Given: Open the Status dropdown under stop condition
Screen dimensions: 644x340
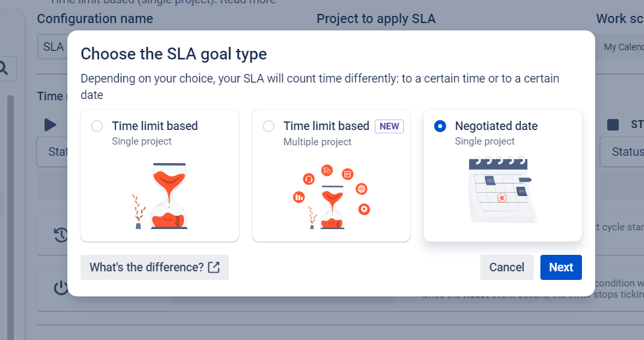Looking at the screenshot, I should 622,152.
